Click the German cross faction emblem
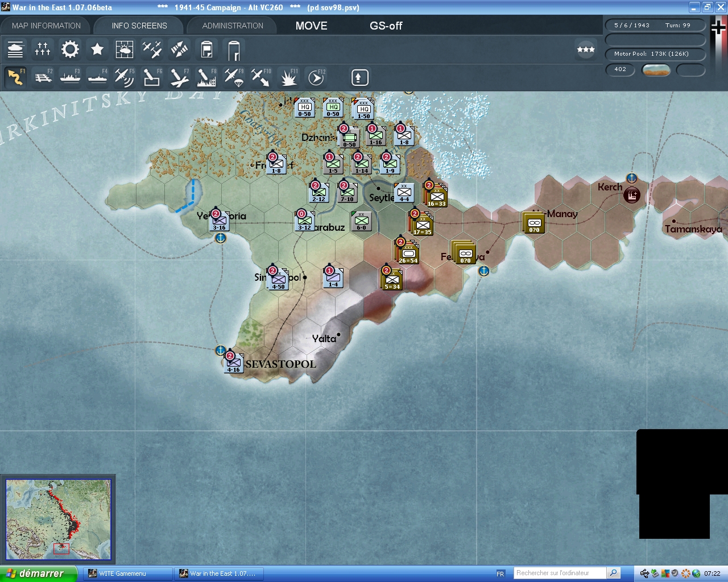 pos(718,27)
